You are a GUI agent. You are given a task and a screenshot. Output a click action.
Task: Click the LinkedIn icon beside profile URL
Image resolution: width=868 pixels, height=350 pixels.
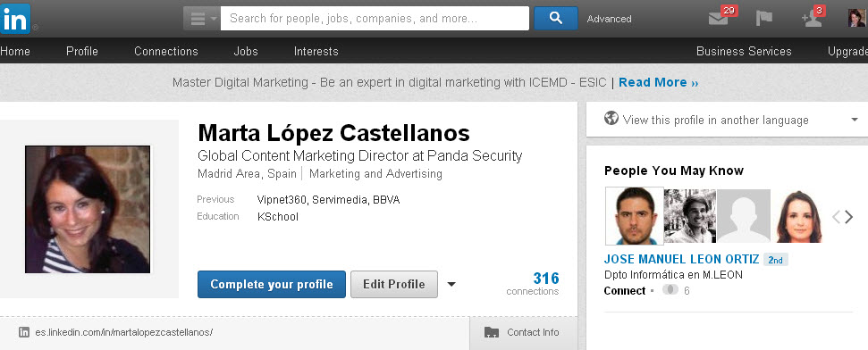tap(24, 332)
